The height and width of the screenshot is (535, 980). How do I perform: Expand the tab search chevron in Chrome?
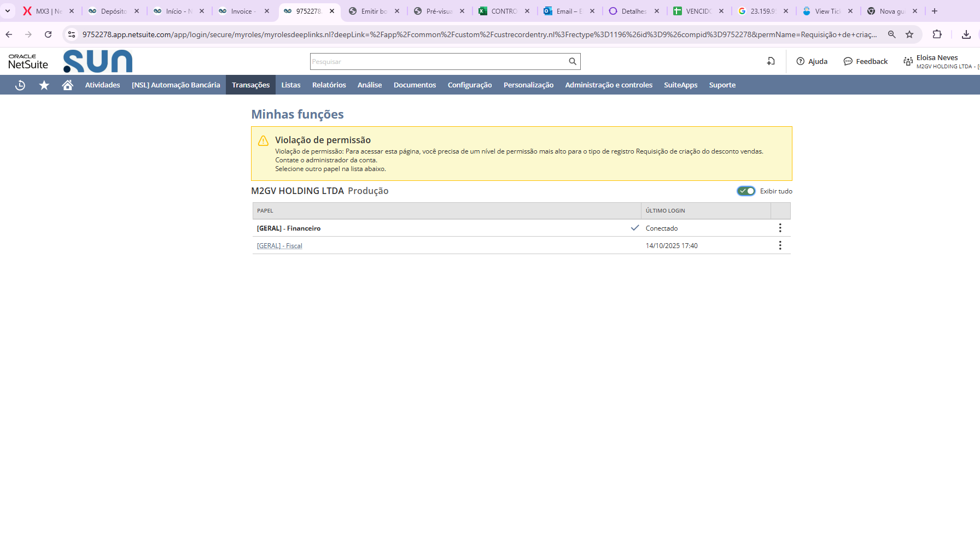coord(8,11)
